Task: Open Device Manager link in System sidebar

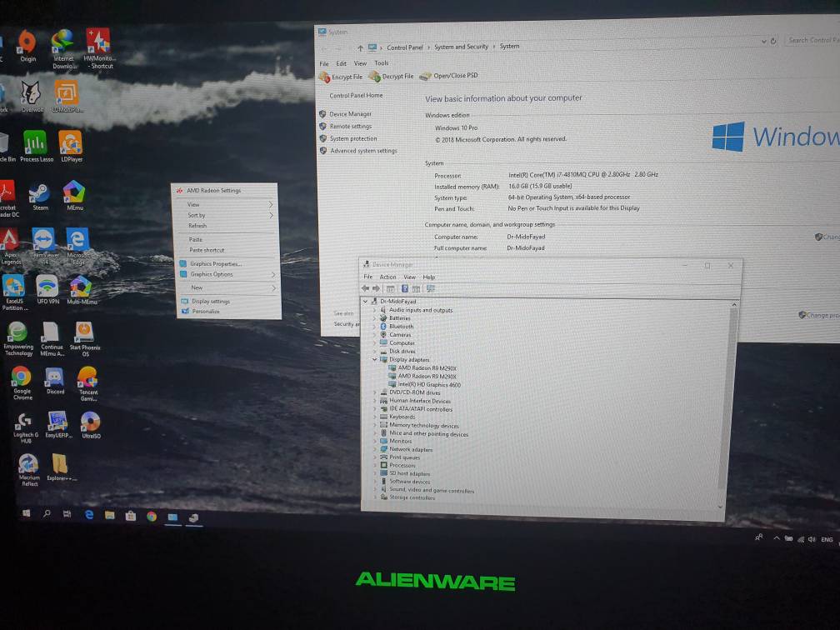Action: 350,114
